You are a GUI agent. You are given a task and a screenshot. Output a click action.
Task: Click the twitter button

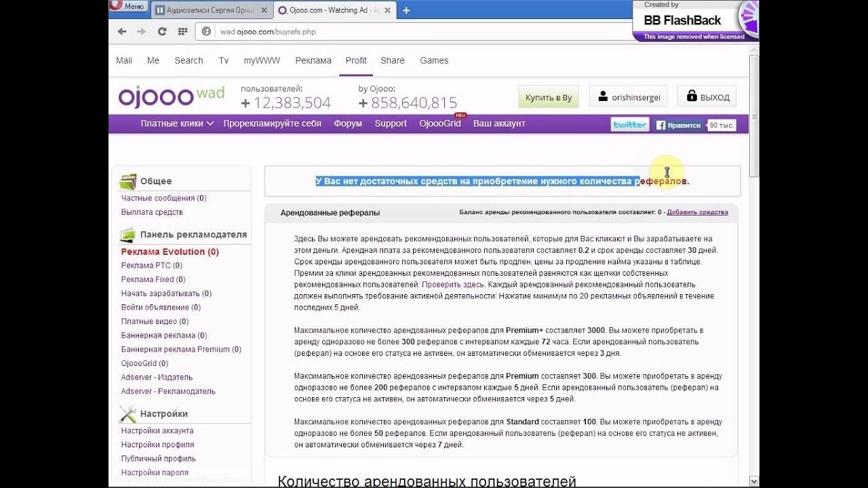pos(629,125)
